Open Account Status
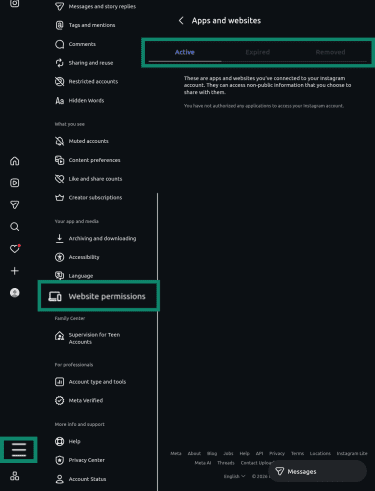375x491 pixels. coord(81,479)
